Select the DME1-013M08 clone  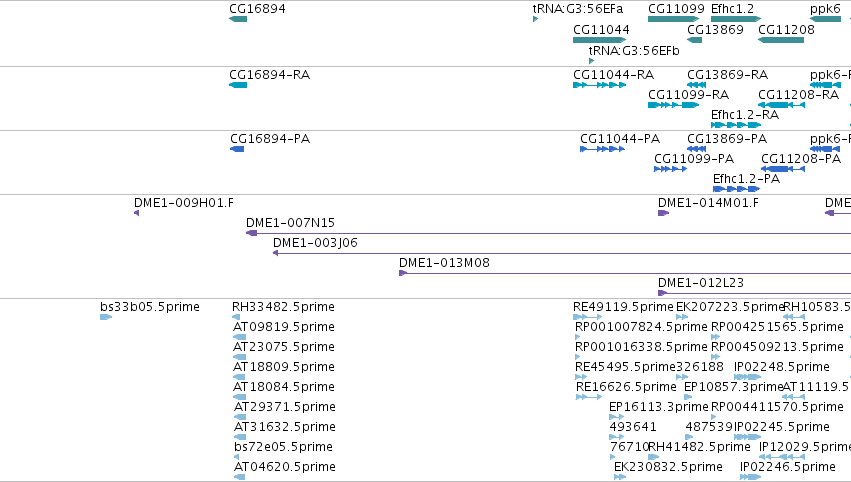[625, 273]
